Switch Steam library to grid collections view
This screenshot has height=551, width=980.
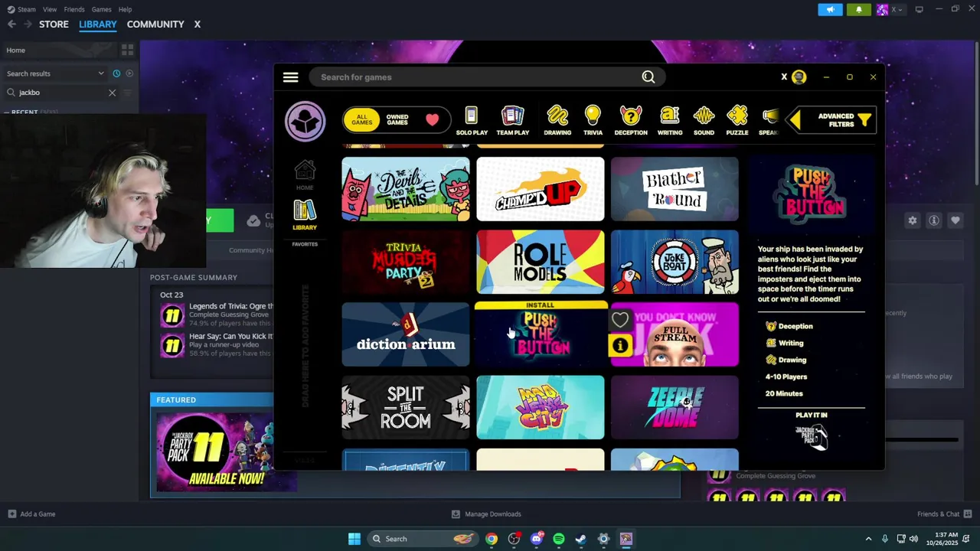coord(127,50)
